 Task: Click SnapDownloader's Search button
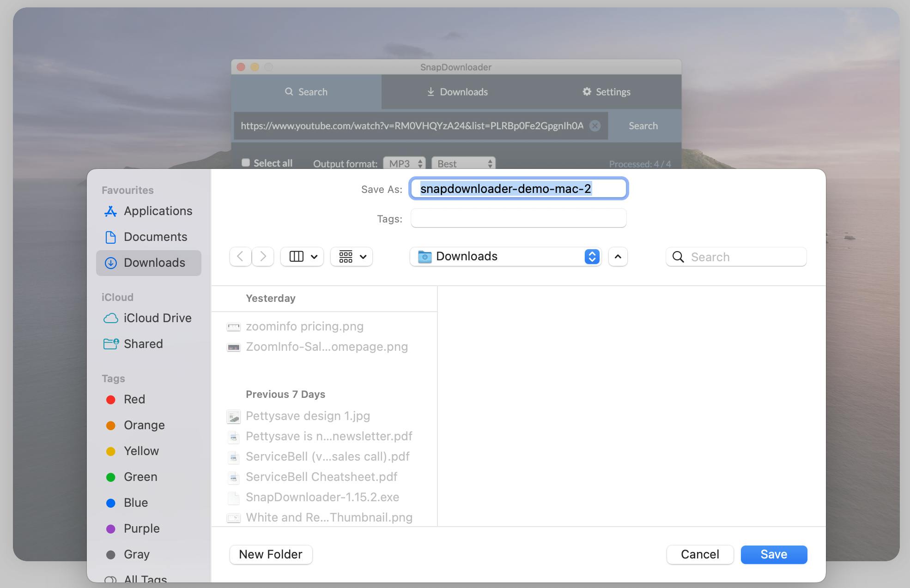[643, 126]
